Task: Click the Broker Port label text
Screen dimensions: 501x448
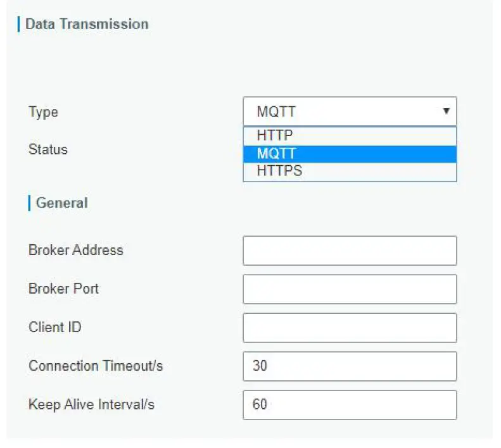Action: 64,289
